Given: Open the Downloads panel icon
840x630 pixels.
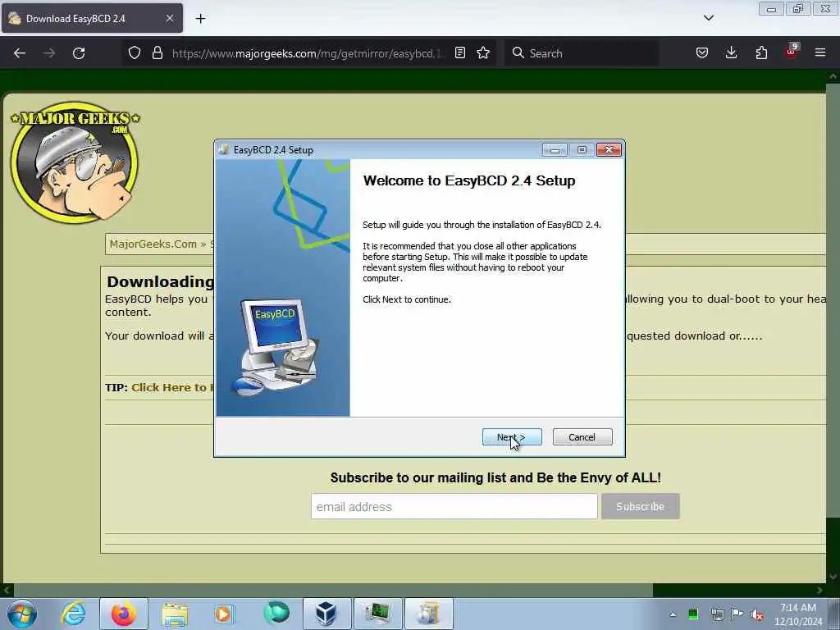Looking at the screenshot, I should pyautogui.click(x=731, y=53).
